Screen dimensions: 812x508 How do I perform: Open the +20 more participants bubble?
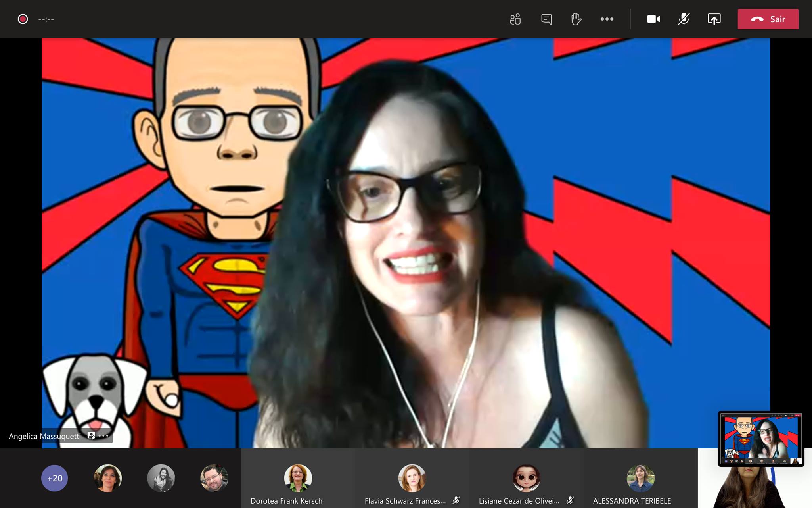click(x=55, y=478)
